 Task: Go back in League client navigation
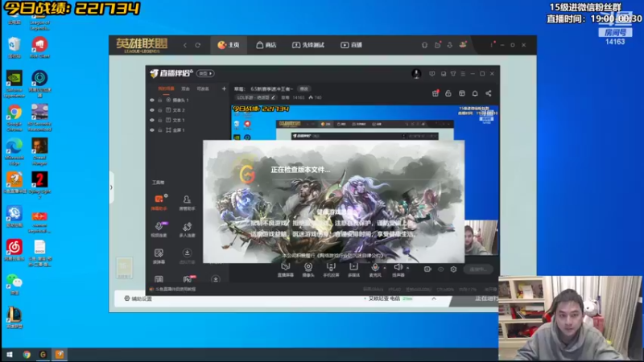185,45
